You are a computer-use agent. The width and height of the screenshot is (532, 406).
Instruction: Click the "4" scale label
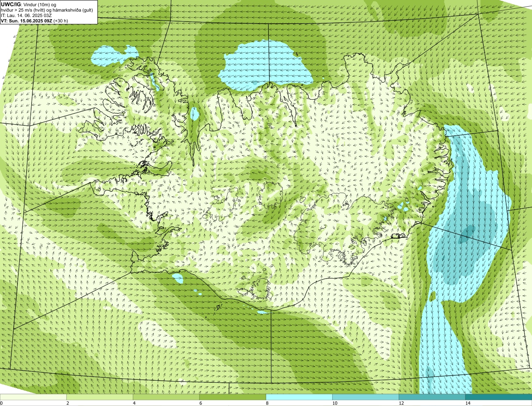[x=133, y=403]
